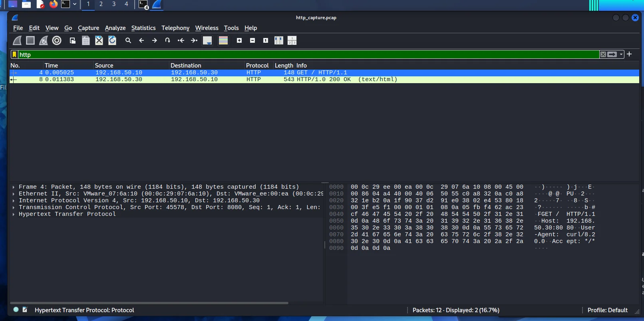This screenshot has width=644, height=321.
Task: Open the file manager panel icon
Action: click(26, 4)
